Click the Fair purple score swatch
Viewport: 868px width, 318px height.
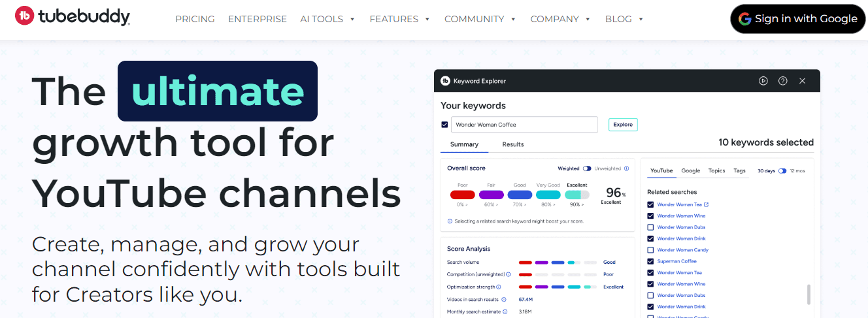coord(492,195)
